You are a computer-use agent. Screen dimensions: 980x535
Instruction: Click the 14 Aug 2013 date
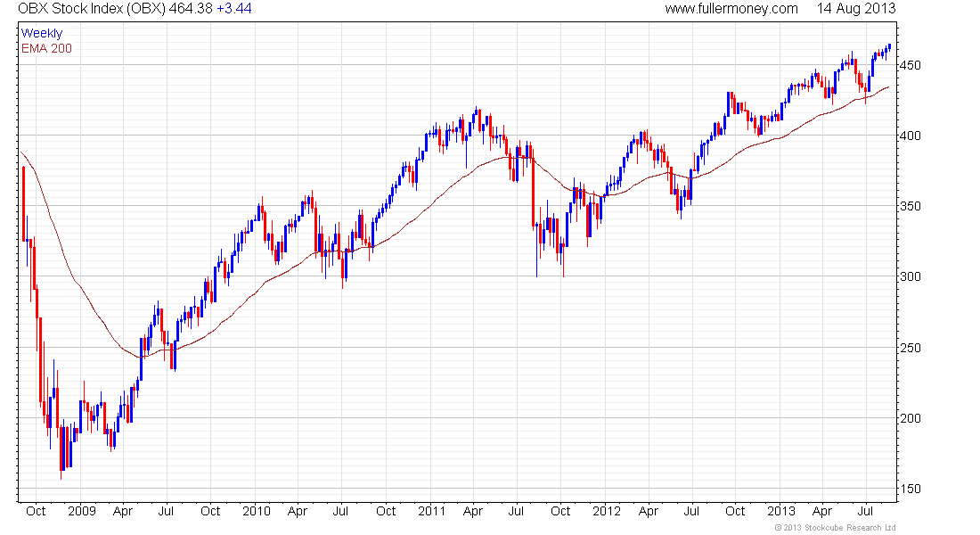click(x=856, y=9)
